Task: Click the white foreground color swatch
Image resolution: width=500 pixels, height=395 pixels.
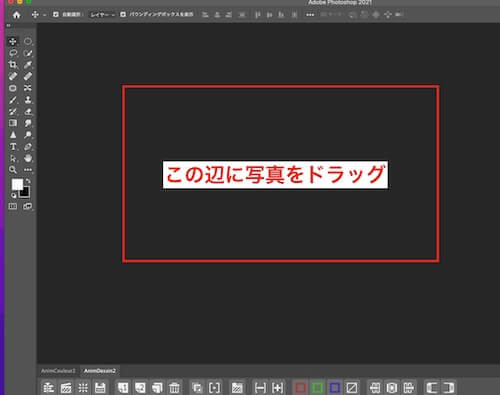Action: [x=17, y=184]
